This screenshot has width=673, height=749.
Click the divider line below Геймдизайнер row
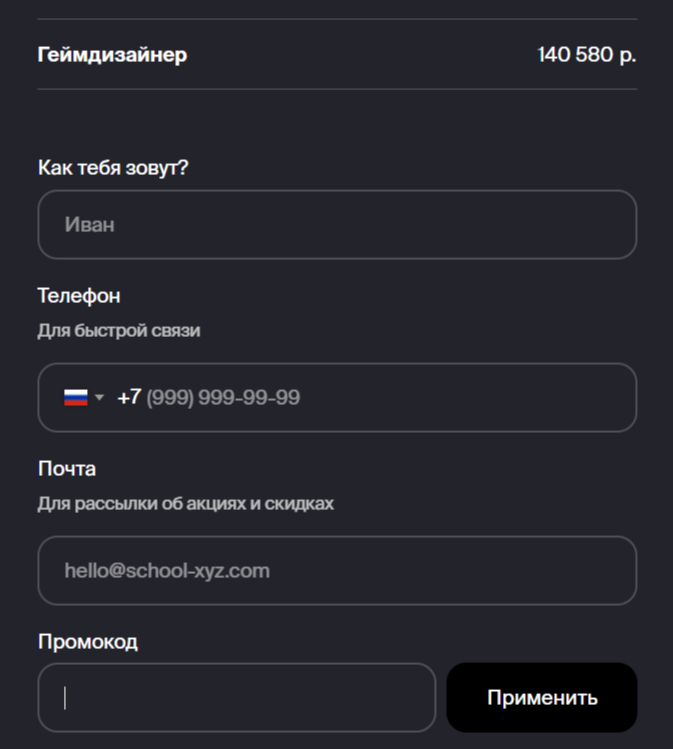[337, 89]
